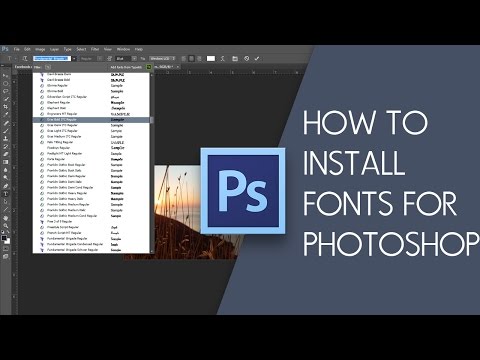Image resolution: width=480 pixels, height=360 pixels.
Task: Select the Path Selection tool
Action: click(6, 202)
